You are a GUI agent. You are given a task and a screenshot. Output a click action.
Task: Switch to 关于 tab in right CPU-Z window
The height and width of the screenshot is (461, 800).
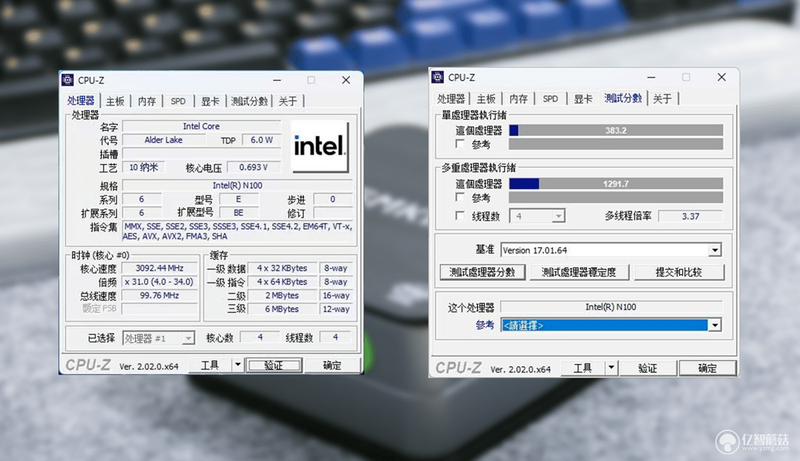click(x=662, y=98)
